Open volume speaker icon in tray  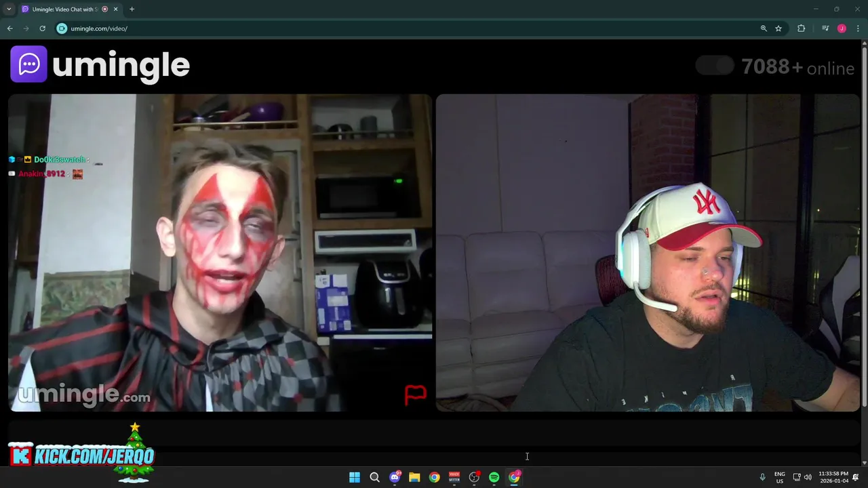[x=808, y=477]
